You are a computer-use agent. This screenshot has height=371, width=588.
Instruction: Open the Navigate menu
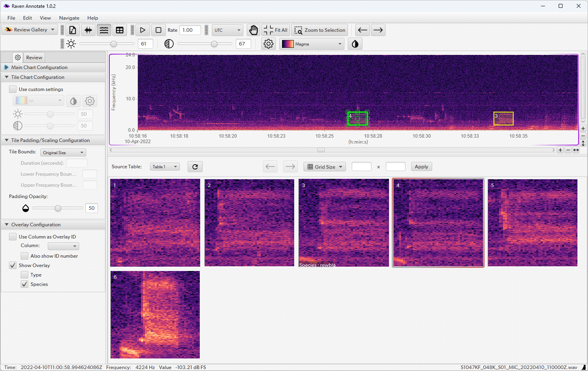coord(69,18)
